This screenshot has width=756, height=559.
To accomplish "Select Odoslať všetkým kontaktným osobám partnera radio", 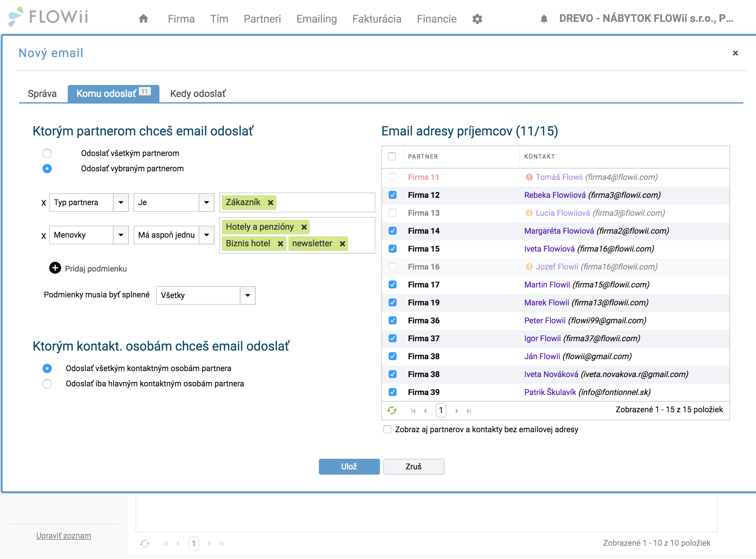I will 47,368.
